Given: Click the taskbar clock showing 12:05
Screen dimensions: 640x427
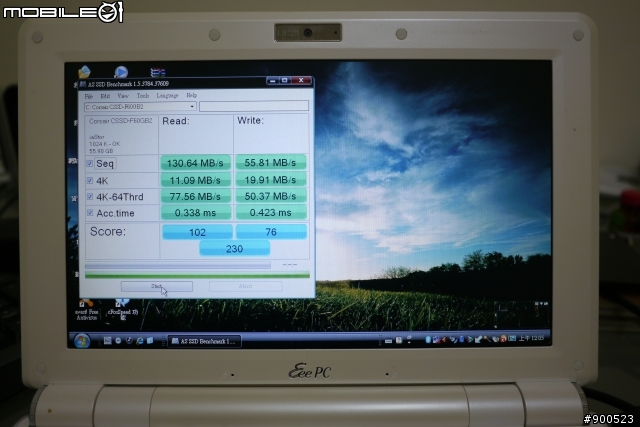Looking at the screenshot, I should tap(531, 338).
